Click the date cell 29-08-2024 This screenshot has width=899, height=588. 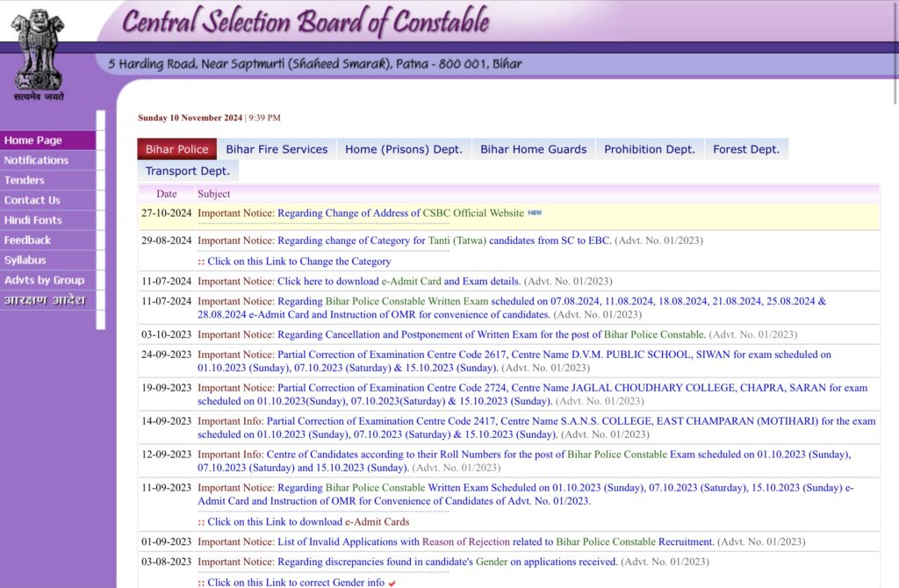[166, 240]
